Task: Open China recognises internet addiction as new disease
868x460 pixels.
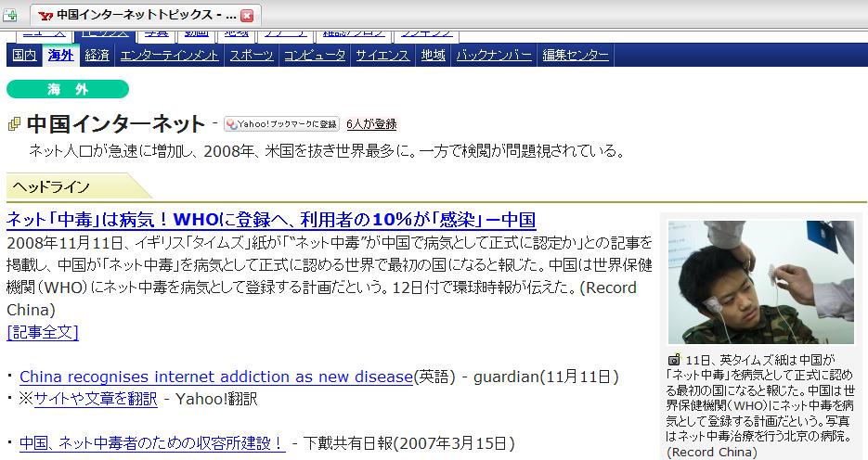Action: pyautogui.click(x=216, y=377)
